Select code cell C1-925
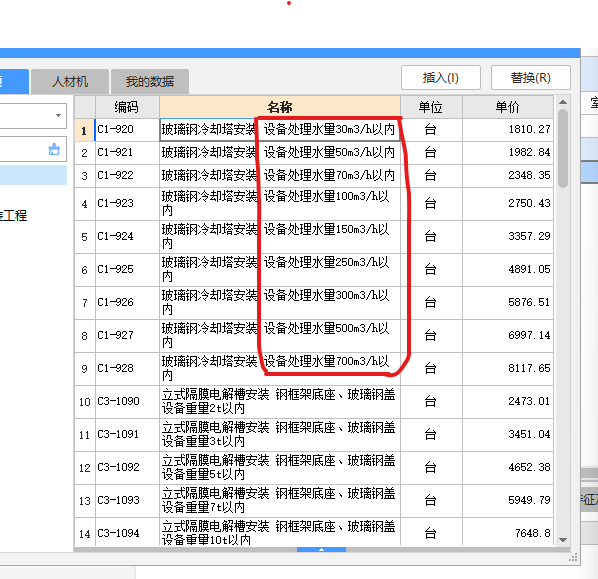Viewport: 598px width, 579px height. point(127,270)
